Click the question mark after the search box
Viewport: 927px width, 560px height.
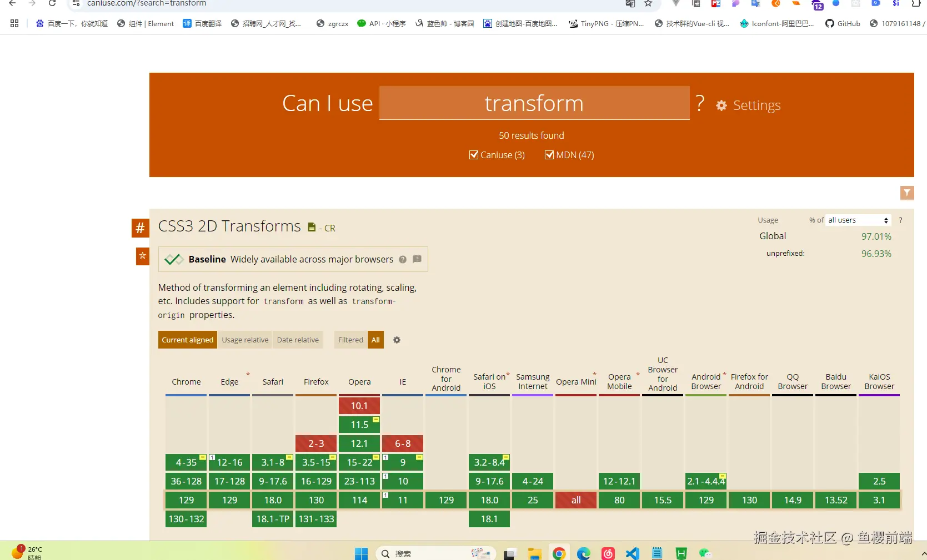point(700,103)
